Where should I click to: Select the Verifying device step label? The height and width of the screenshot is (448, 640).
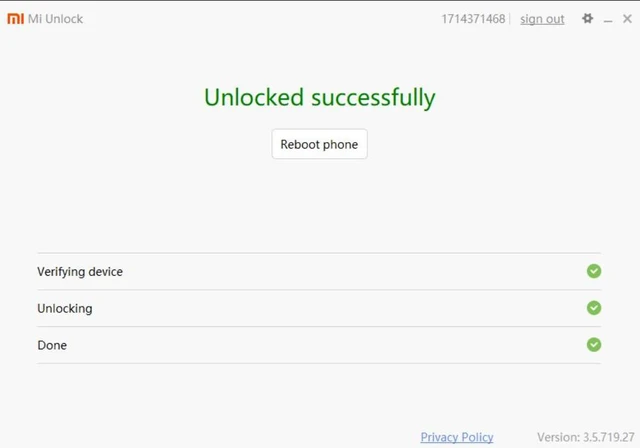(x=80, y=272)
